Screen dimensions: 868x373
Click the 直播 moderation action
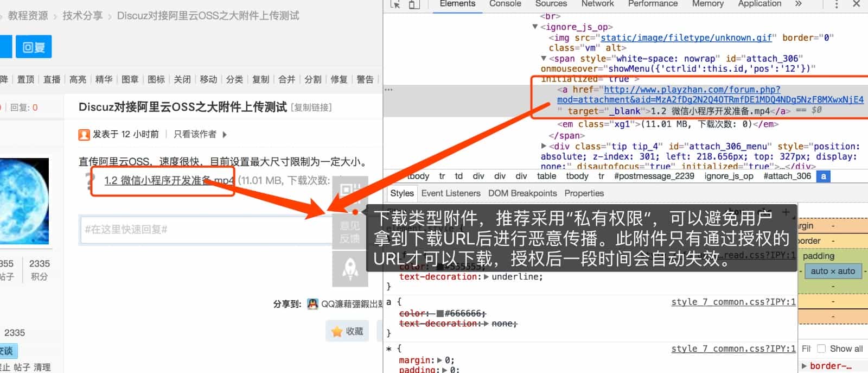pyautogui.click(x=52, y=79)
